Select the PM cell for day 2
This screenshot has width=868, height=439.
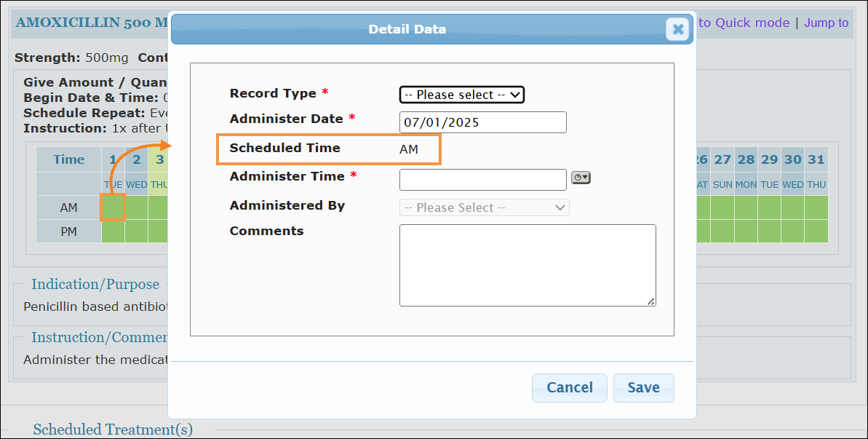(x=136, y=232)
